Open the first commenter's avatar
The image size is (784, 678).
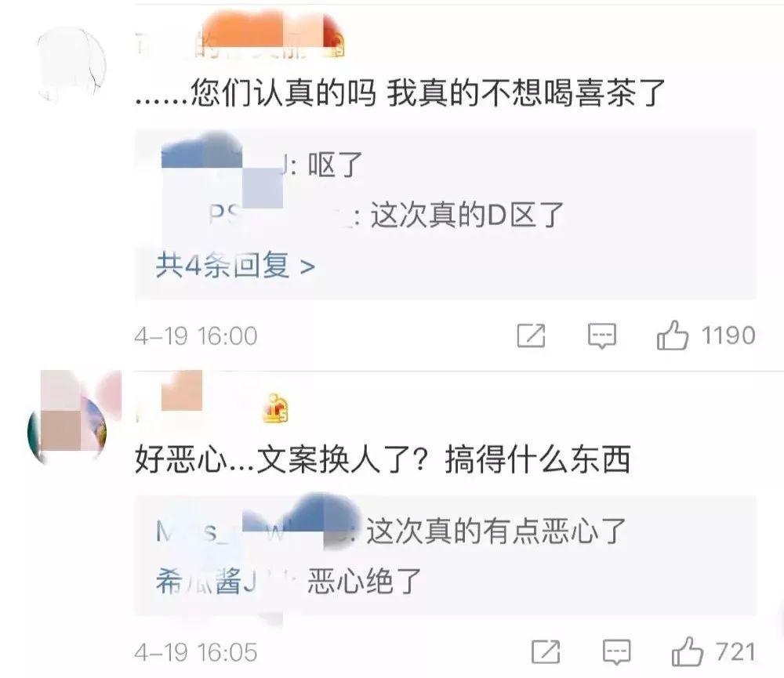[72, 65]
